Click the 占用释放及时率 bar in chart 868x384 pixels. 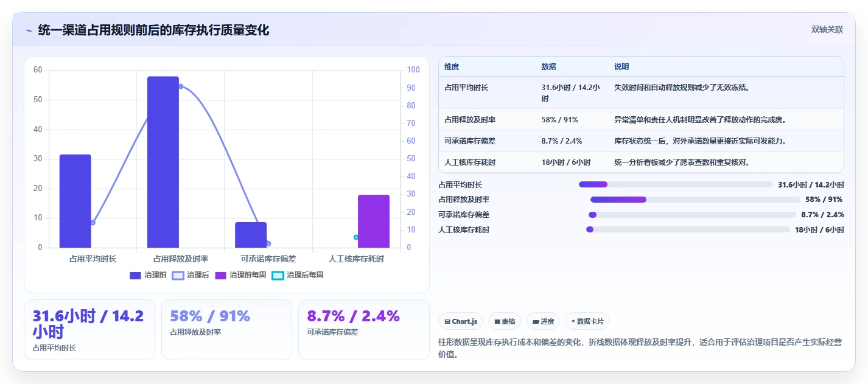pos(163,162)
